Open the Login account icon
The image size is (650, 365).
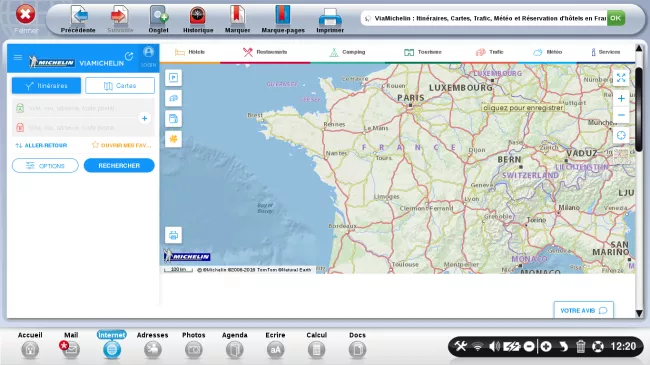[x=148, y=56]
